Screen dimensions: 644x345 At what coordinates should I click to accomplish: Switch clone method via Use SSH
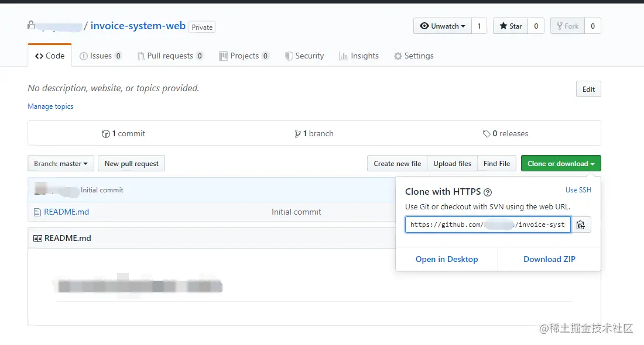point(578,190)
